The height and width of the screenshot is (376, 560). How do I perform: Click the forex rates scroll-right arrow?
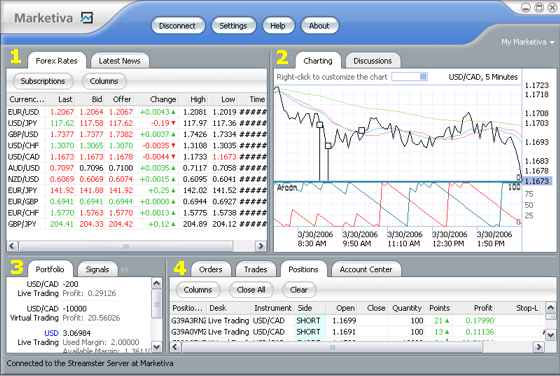pos(260,246)
